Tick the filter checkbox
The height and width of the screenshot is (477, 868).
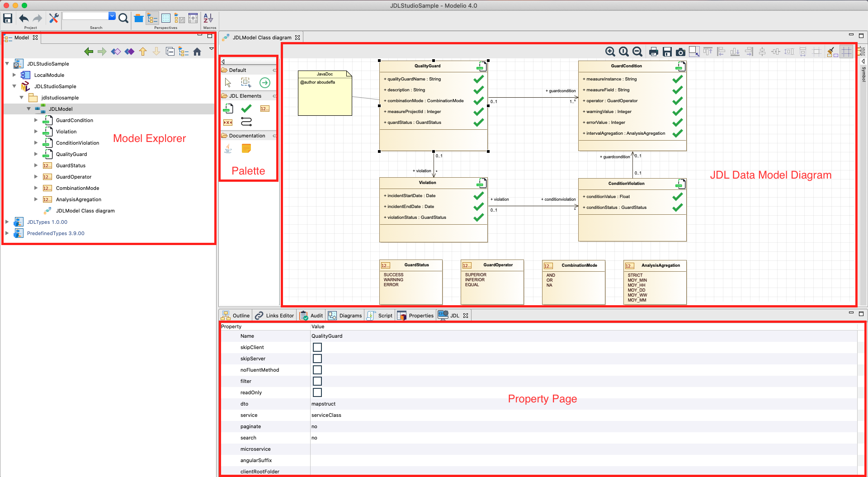coord(317,381)
